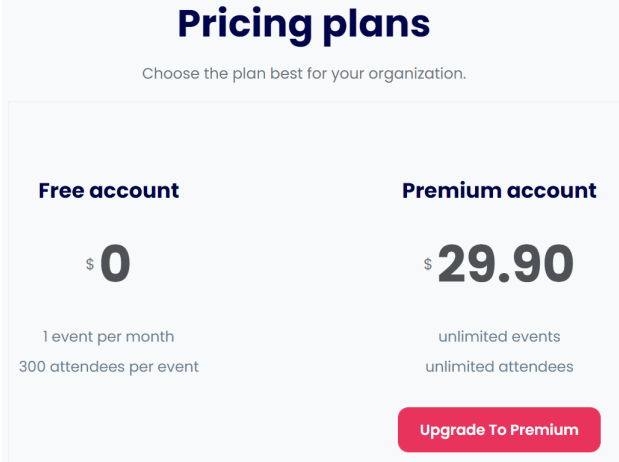
Task: Click the Upgrade To Premium button
Action: [499, 430]
